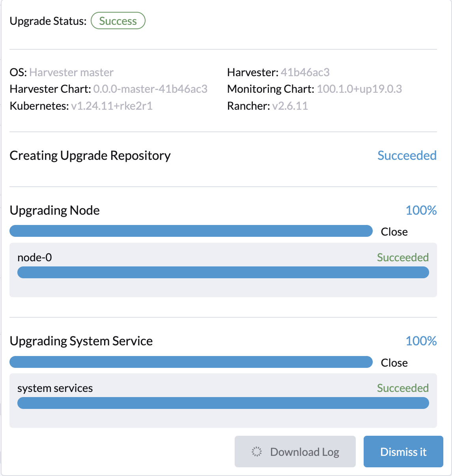Dismiss the upgrade status dialog
The image size is (452, 476).
click(403, 451)
